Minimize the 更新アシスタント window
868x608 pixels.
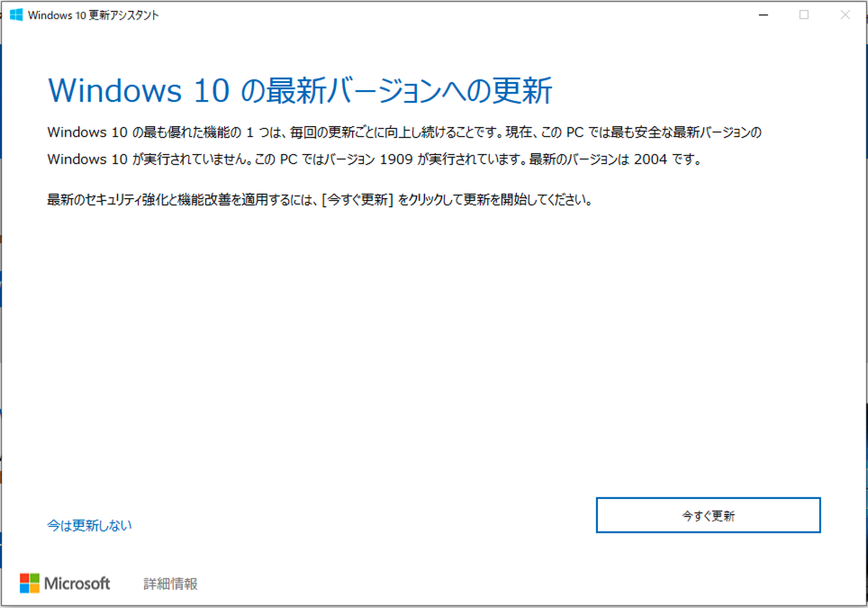[764, 15]
